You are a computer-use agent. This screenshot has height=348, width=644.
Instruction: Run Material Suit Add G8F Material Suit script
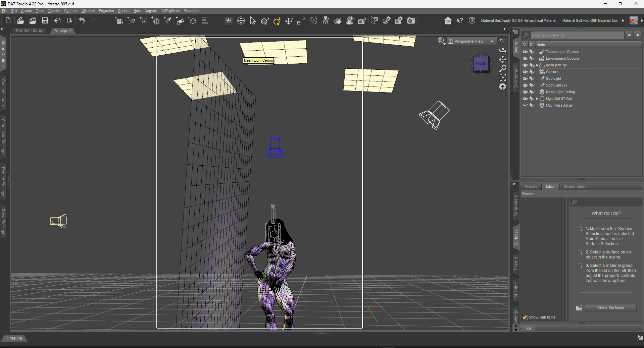(x=590, y=20)
